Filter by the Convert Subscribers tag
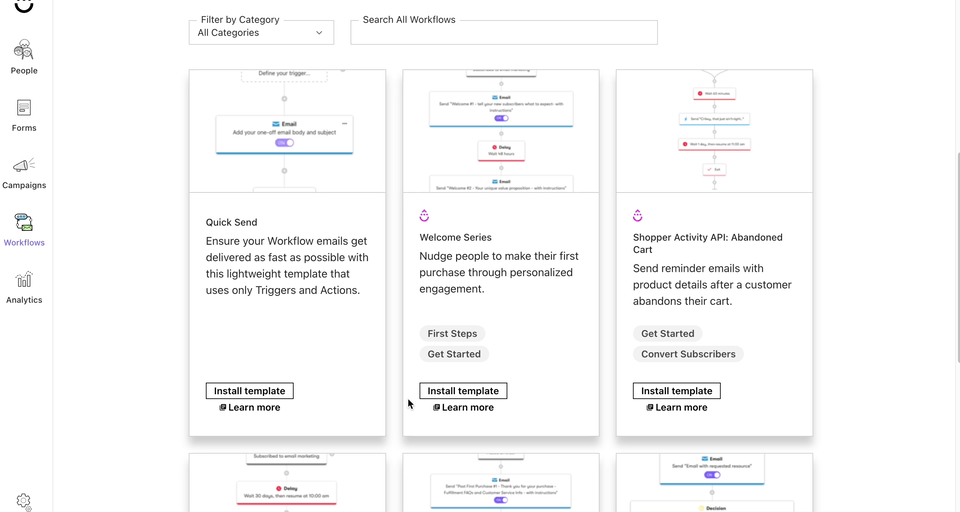The image size is (960, 512). coord(688,354)
